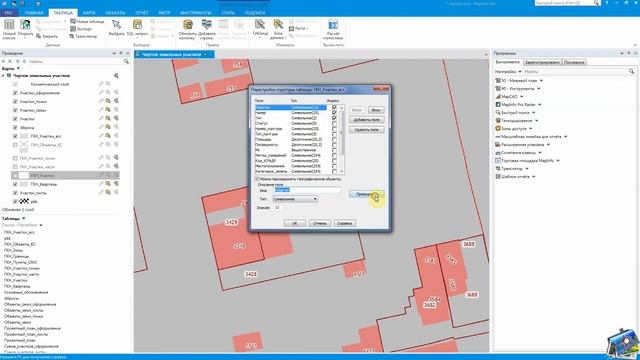Open the Настройки dropdown in Программы
The width and height of the screenshot is (640, 360).
tap(520, 71)
